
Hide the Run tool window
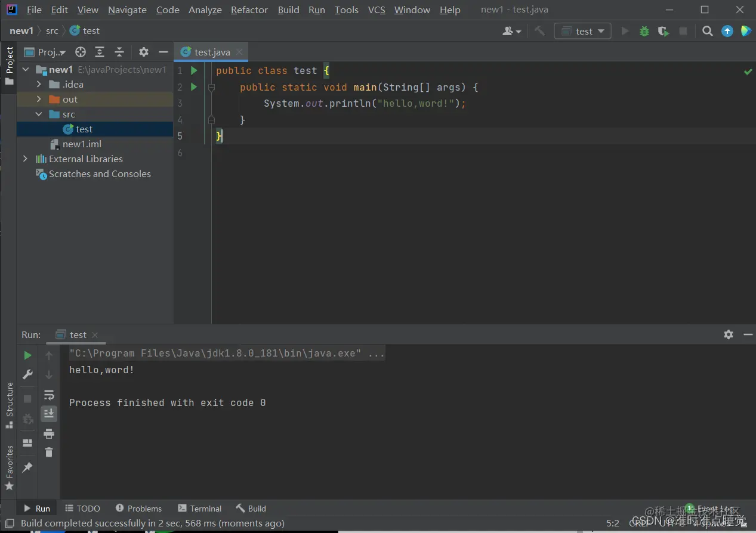(748, 334)
